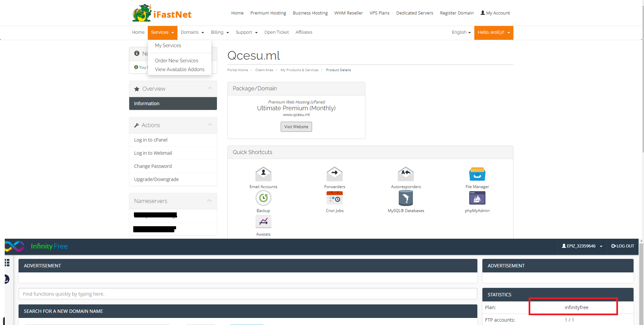The width and height of the screenshot is (644, 325).
Task: Click the Product Details breadcrumb text
Action: 338,70
